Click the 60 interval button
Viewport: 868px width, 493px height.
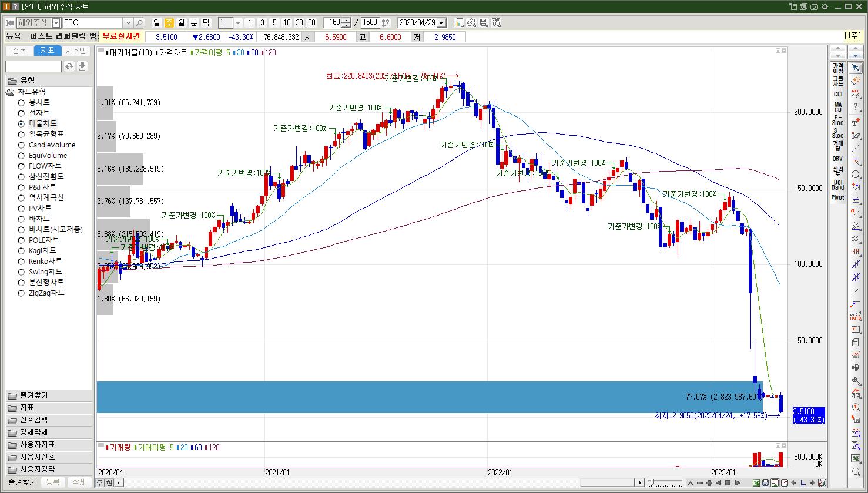[311, 22]
